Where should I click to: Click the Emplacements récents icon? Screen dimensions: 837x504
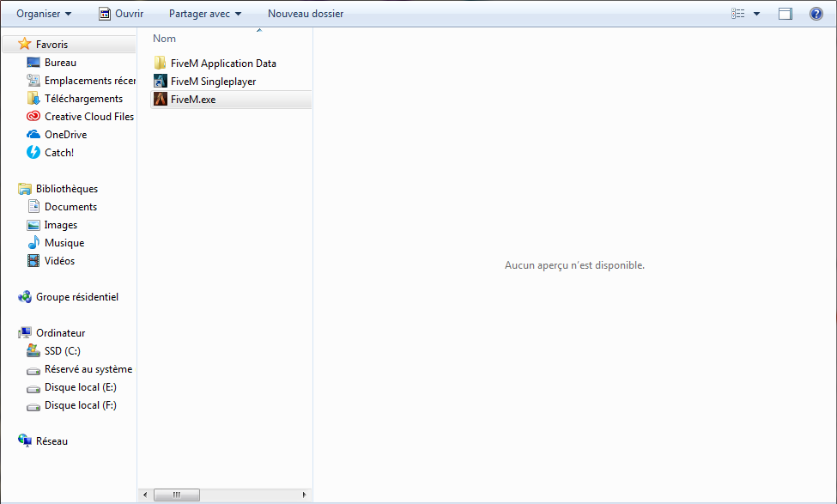tap(33, 81)
